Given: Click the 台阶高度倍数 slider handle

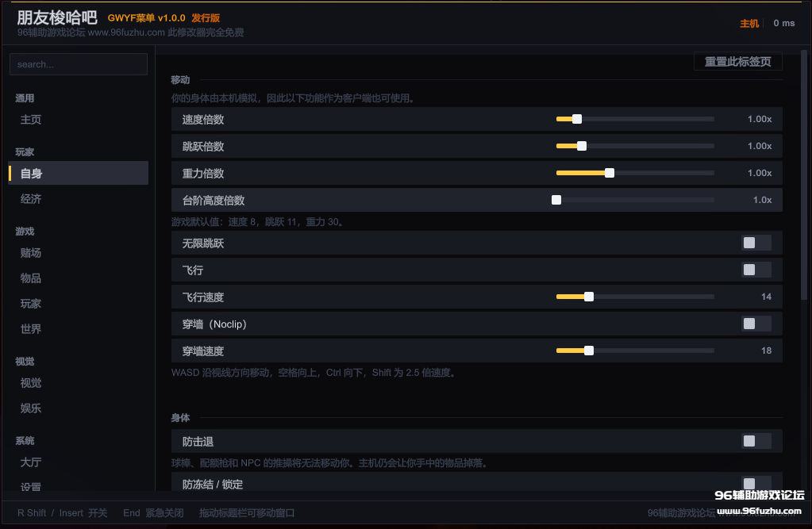Looking at the screenshot, I should coord(556,200).
